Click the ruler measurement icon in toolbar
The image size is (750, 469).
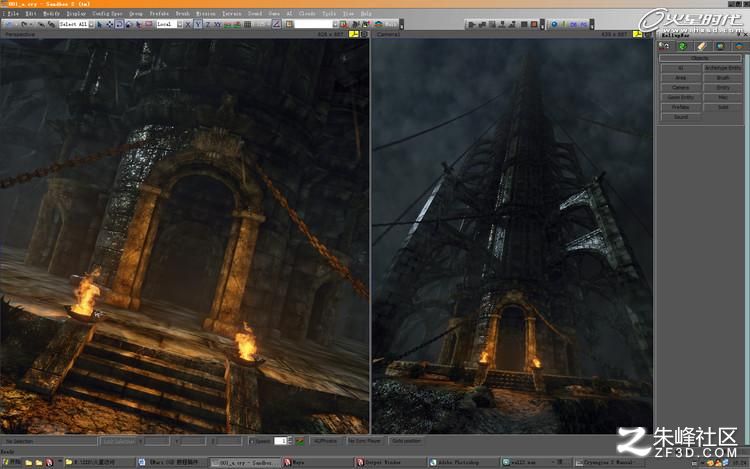point(276,24)
